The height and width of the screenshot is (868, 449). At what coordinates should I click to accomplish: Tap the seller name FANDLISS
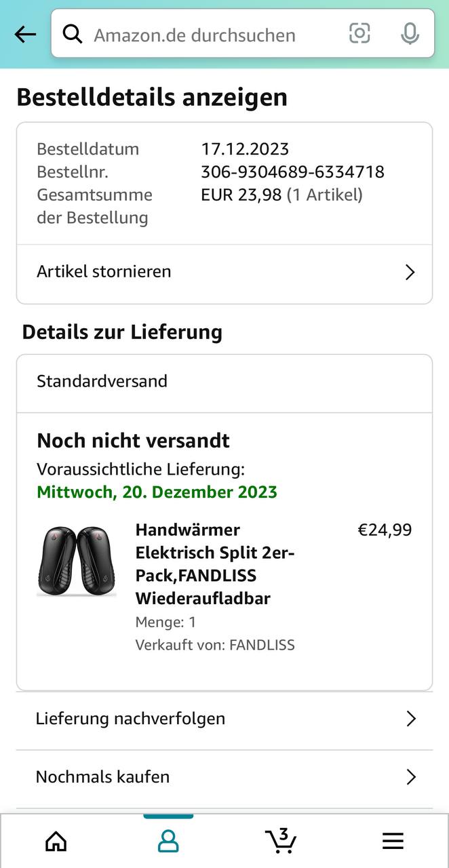262,645
